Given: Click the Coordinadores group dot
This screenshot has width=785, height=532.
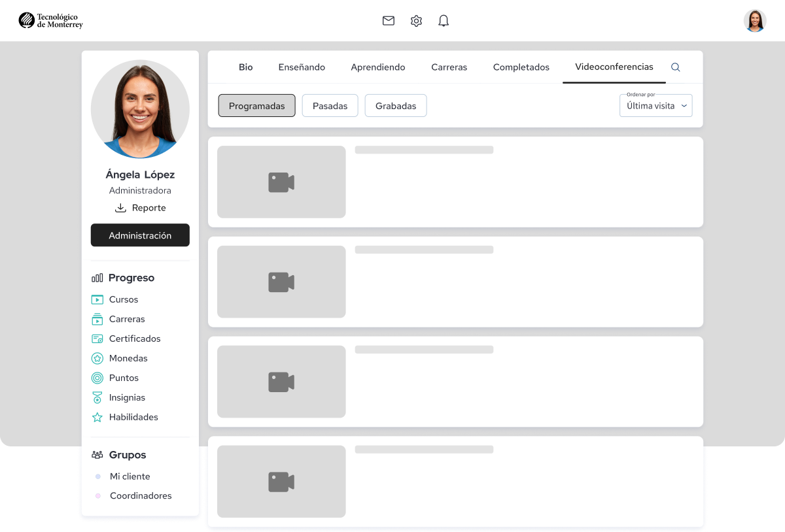Looking at the screenshot, I should [97, 495].
